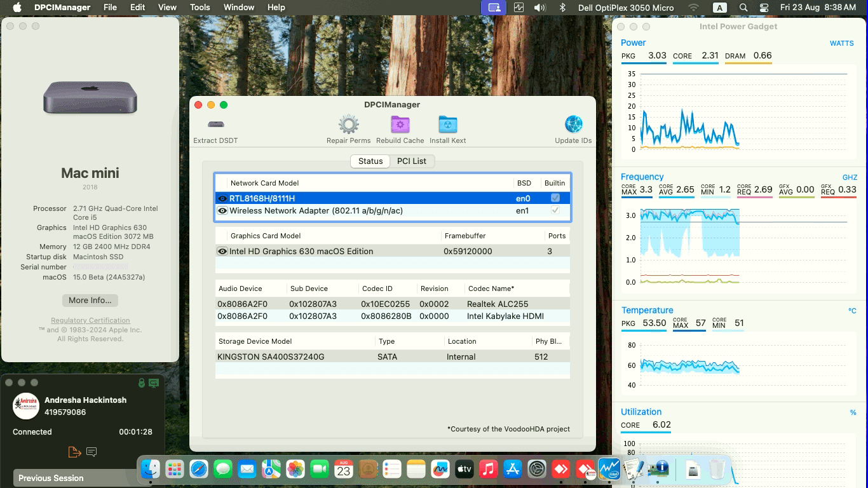Toggle visibility of the Wireless Network Adapter

222,210
